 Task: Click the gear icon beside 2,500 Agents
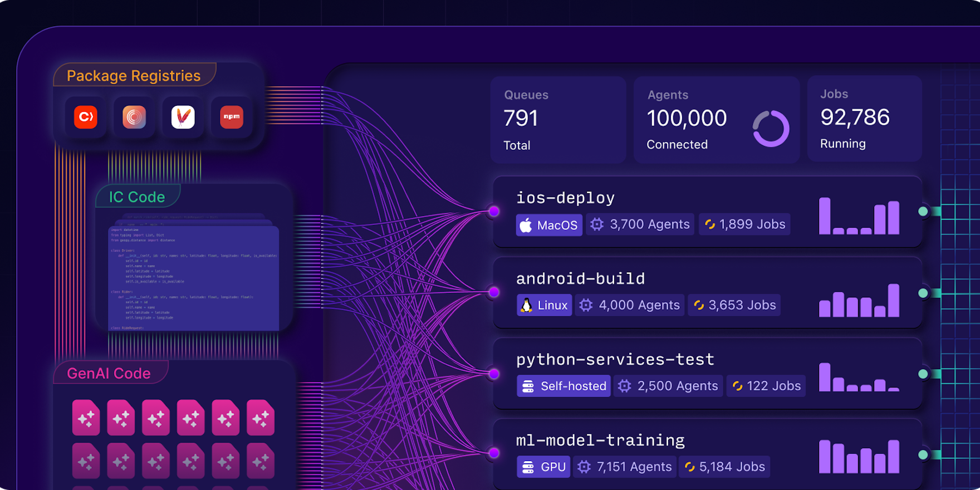pos(625,386)
